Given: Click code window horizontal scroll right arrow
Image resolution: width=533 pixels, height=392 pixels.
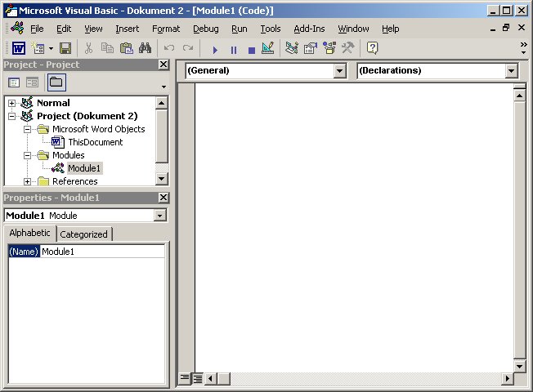Looking at the screenshot, I should pyautogui.click(x=508, y=378).
